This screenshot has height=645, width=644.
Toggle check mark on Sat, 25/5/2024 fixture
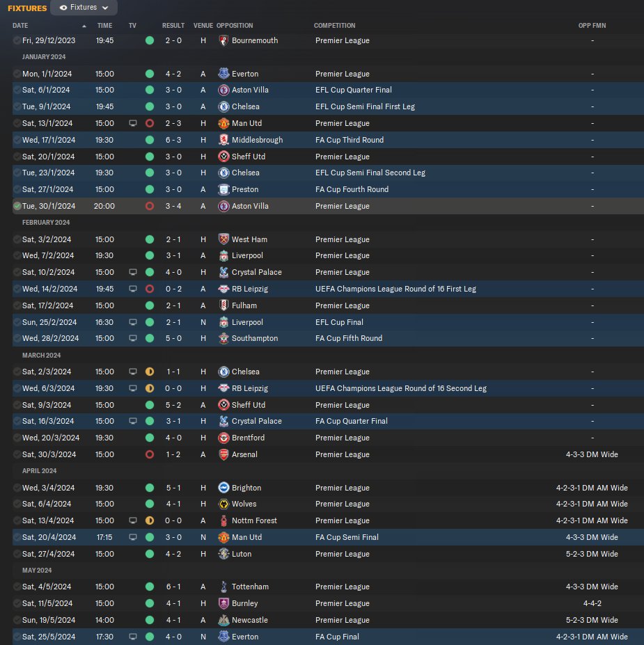[17, 637]
